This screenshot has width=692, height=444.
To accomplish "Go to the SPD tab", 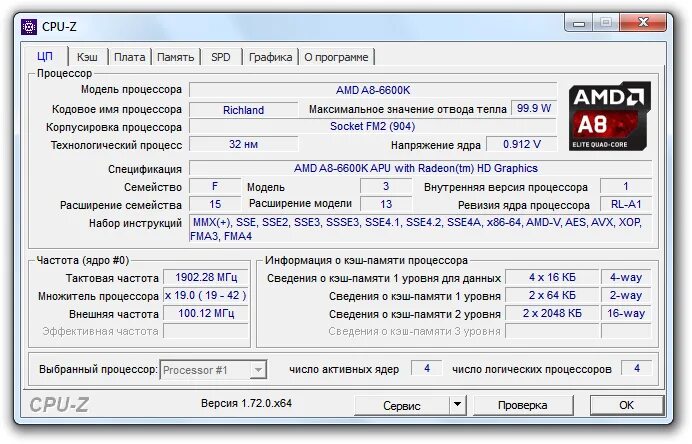I will point(221,57).
